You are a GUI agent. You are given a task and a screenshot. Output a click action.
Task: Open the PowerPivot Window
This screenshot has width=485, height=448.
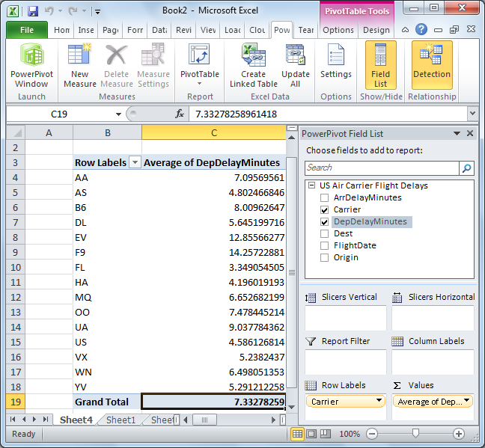(x=31, y=66)
